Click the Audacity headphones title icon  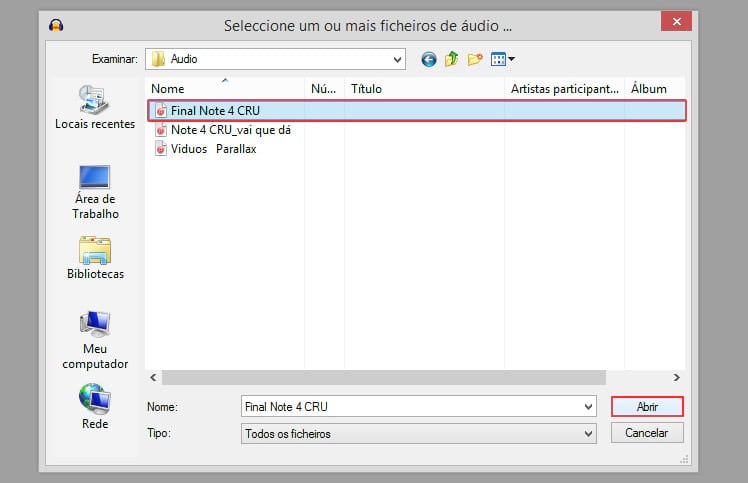pos(56,25)
